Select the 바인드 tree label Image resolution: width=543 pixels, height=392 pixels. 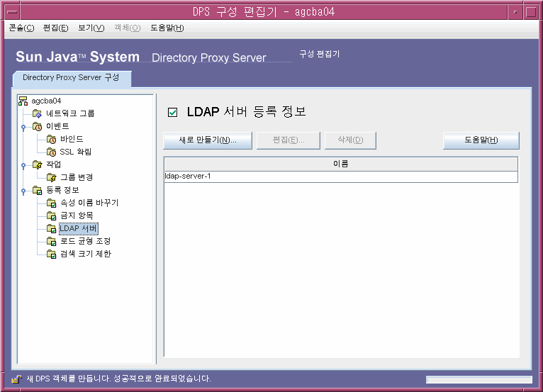[x=72, y=139]
